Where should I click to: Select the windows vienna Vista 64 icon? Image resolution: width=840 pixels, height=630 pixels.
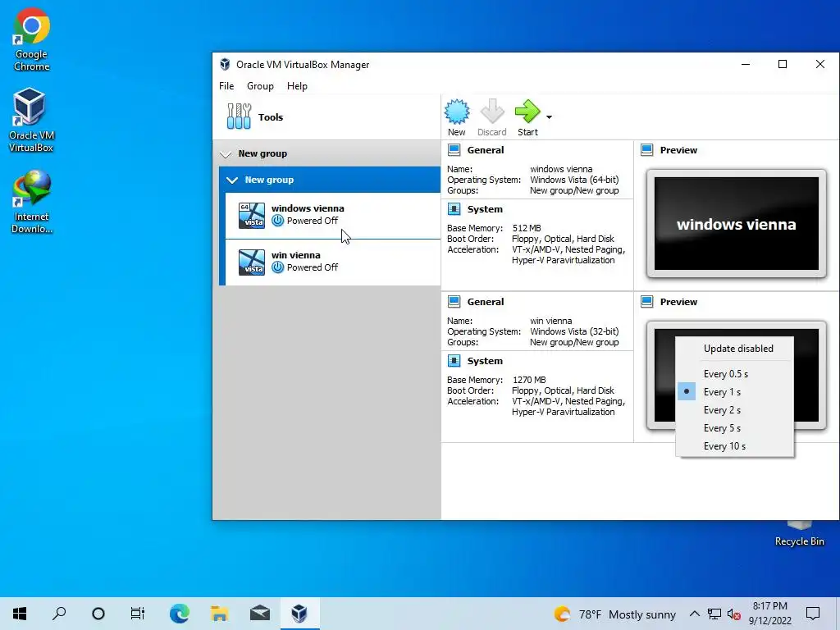252,216
